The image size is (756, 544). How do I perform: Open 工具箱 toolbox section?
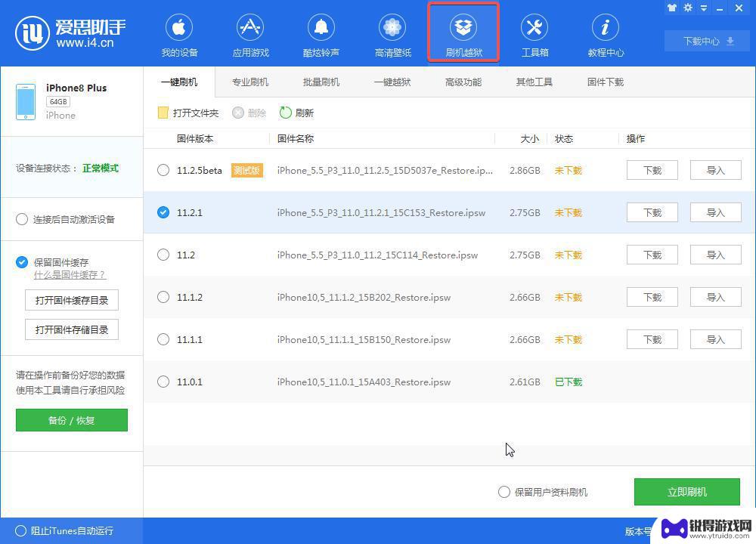534,36
